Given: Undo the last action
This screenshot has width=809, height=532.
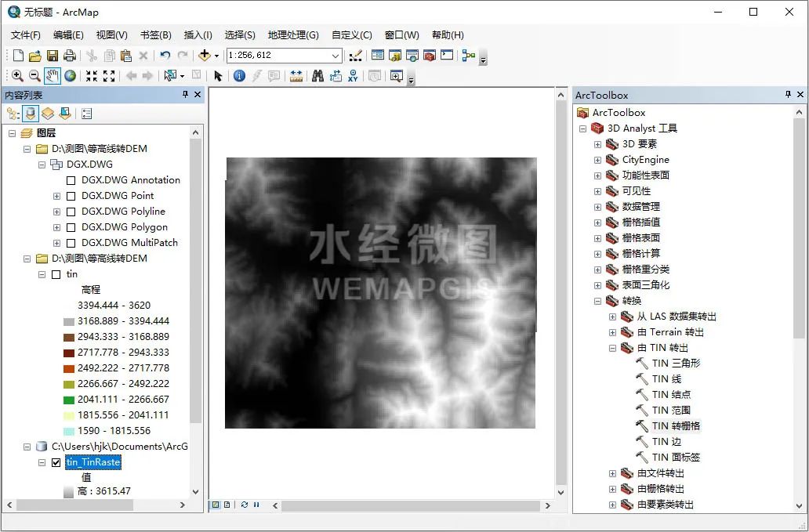Looking at the screenshot, I should pyautogui.click(x=165, y=55).
